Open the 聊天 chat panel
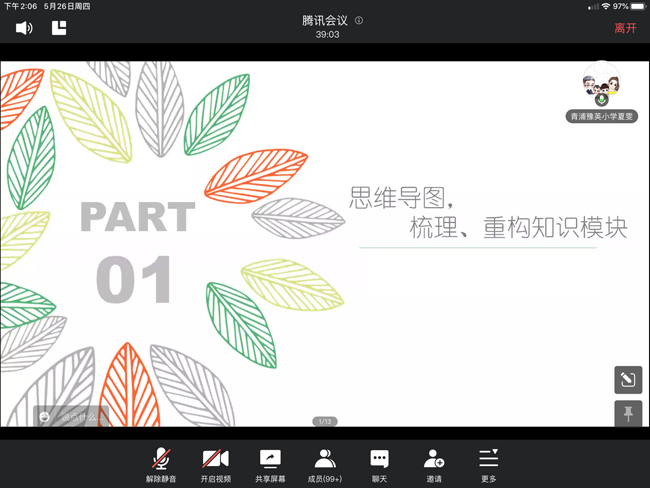 (379, 464)
